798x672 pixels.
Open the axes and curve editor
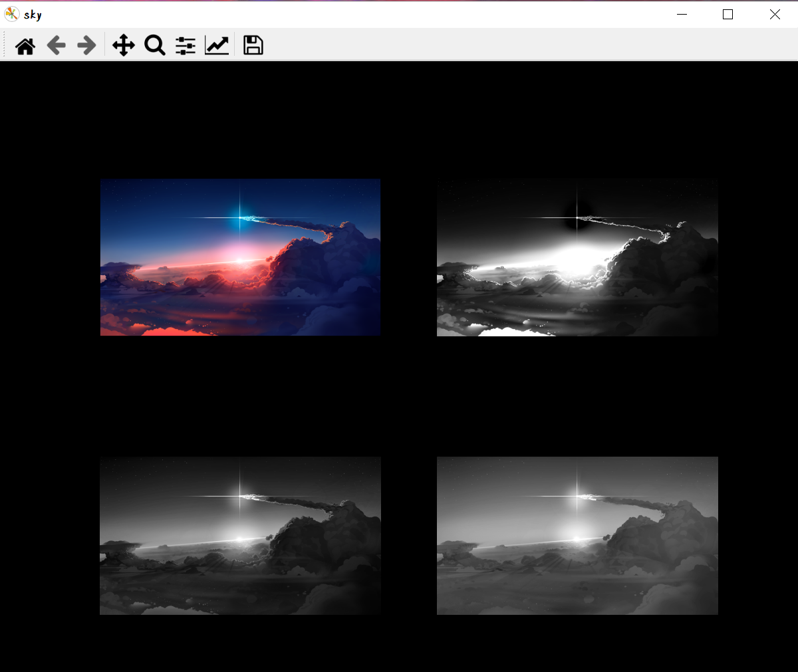click(x=217, y=46)
